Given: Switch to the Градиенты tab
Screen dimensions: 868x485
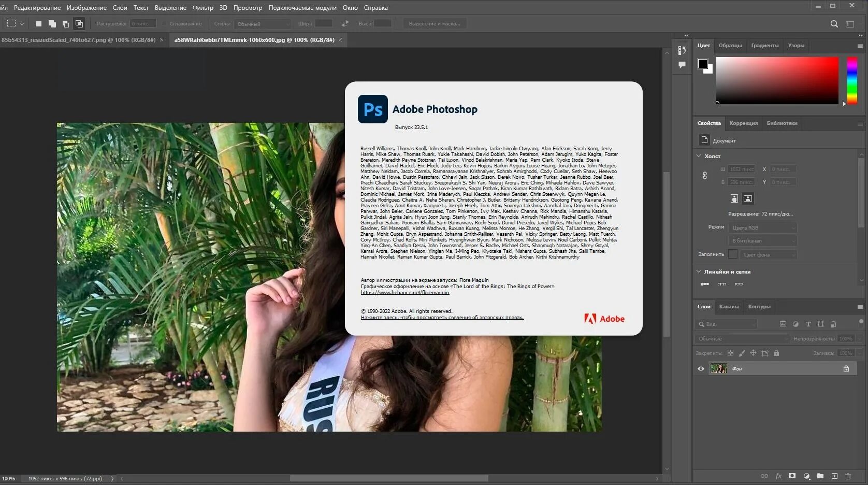Looking at the screenshot, I should pos(765,46).
